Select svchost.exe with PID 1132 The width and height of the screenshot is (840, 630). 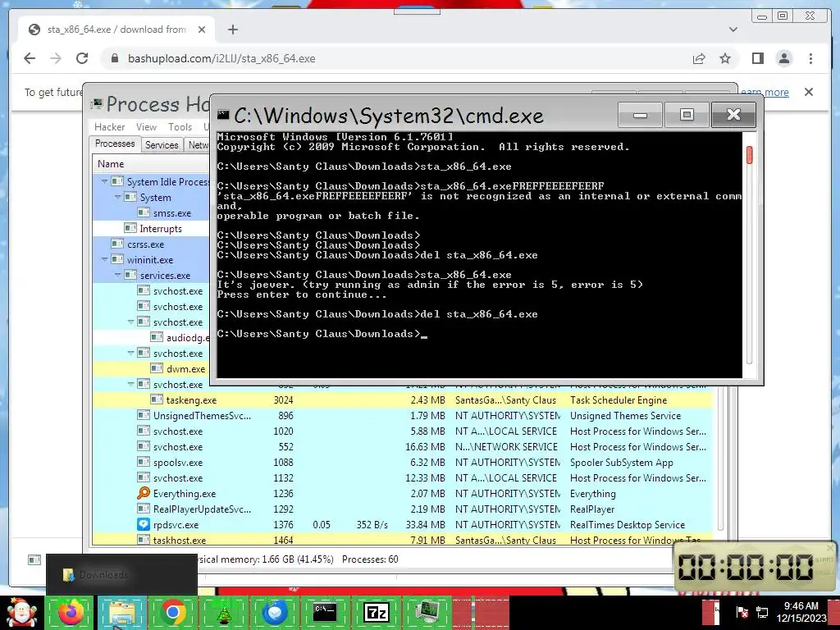point(402,477)
